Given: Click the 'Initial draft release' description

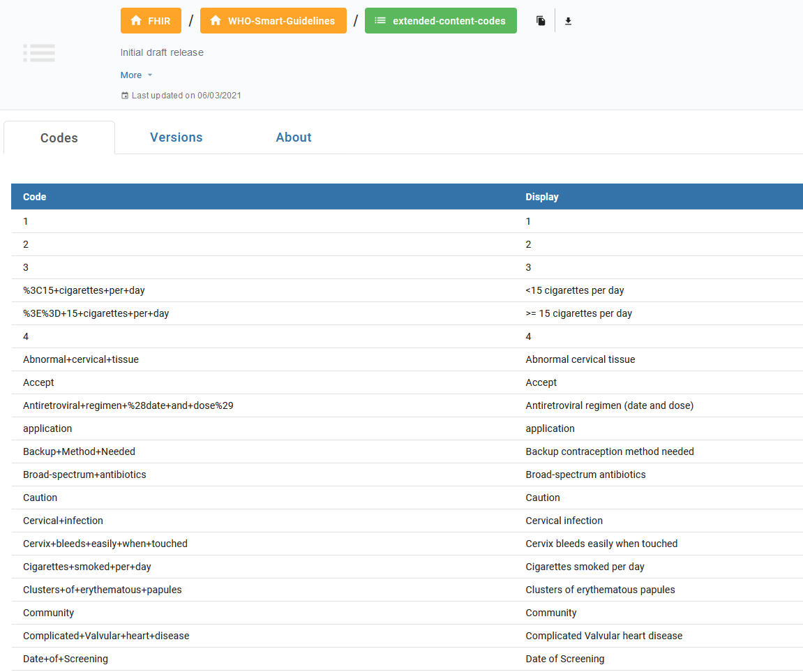Looking at the screenshot, I should coord(162,53).
